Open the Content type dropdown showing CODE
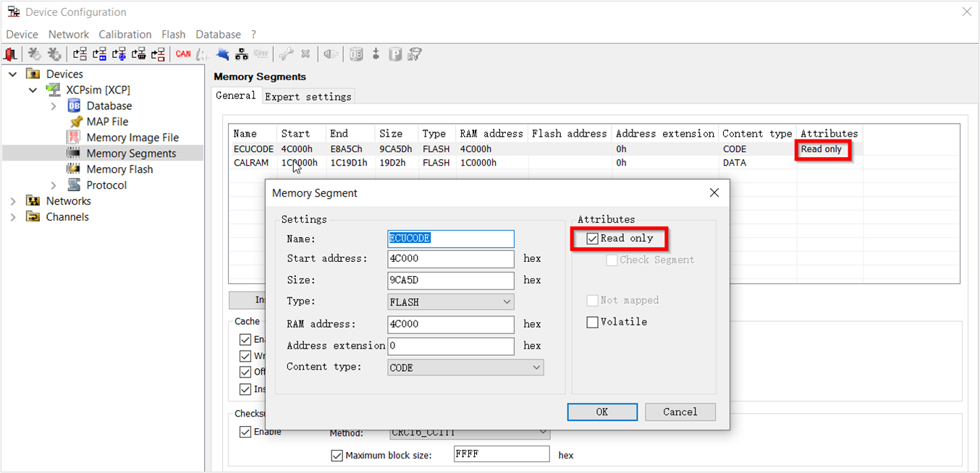This screenshot has height=473, width=980. tap(465, 367)
